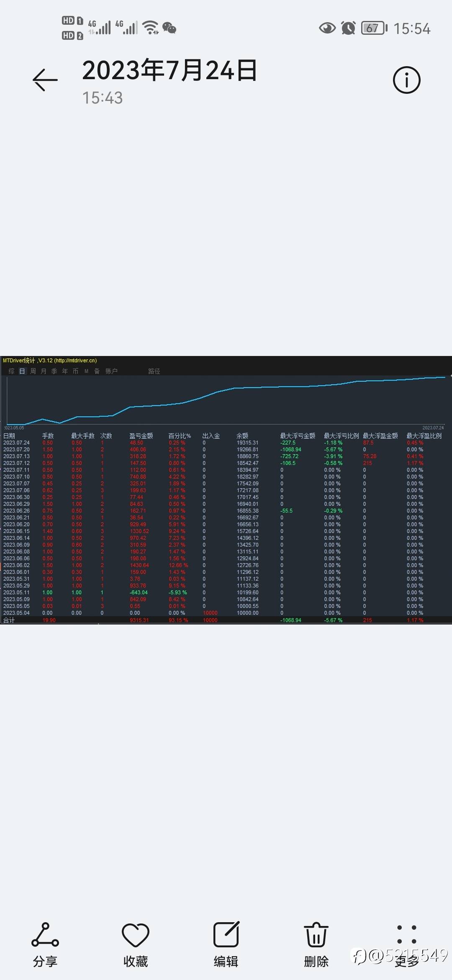Select the 周 weekly tab
Viewport: 452px width, 980px height.
pos(33,371)
